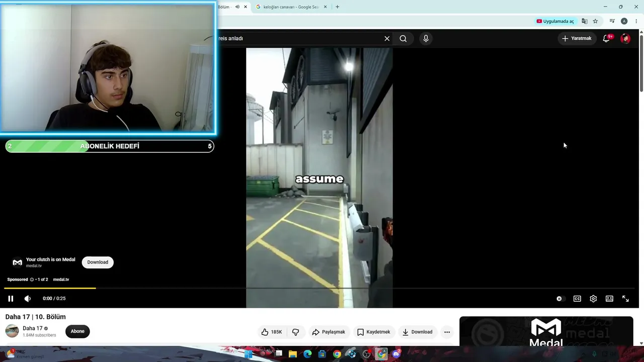Open the translate page icon
This screenshot has height=362, width=644.
[x=585, y=21]
